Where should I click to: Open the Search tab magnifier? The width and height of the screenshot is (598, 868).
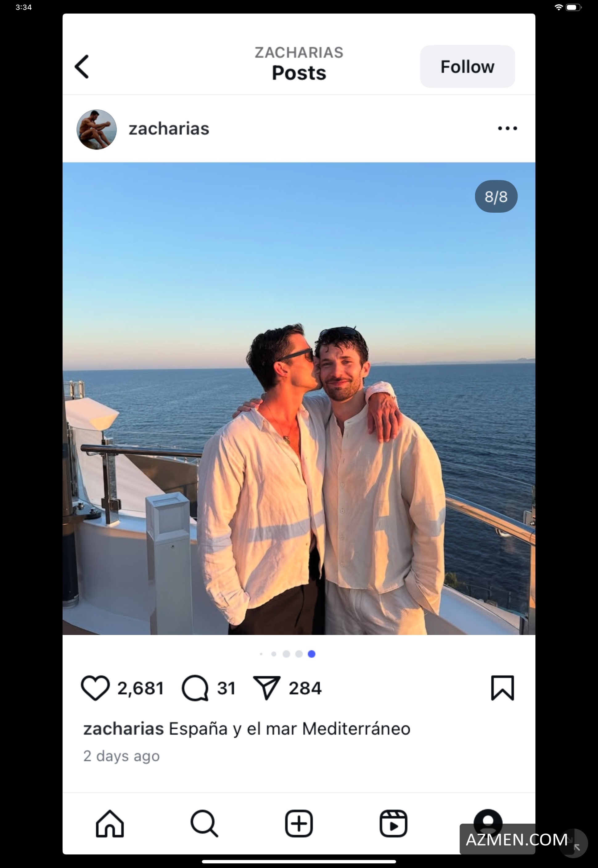coord(204,824)
